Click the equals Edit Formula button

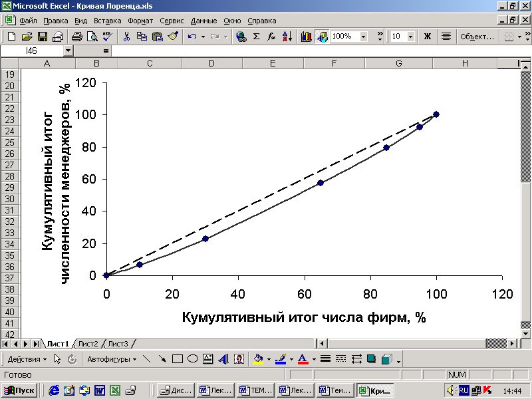tap(106, 51)
